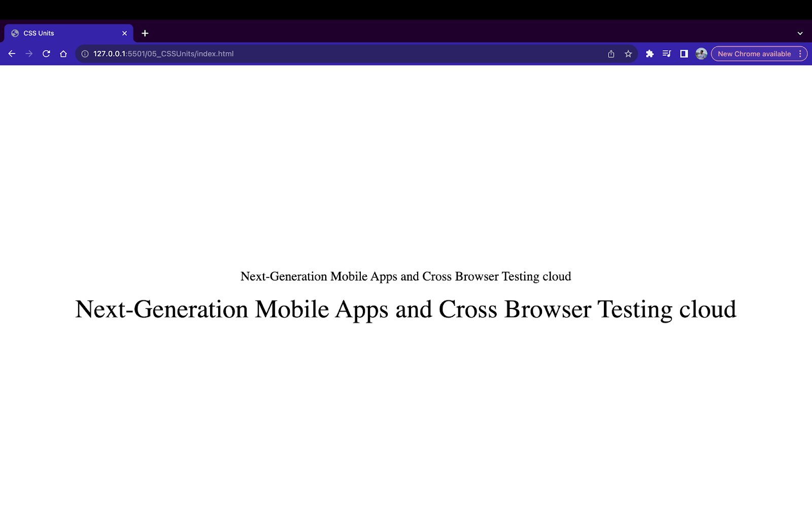Image resolution: width=812 pixels, height=527 pixels.
Task: Share this page using the share icon
Action: click(x=611, y=54)
